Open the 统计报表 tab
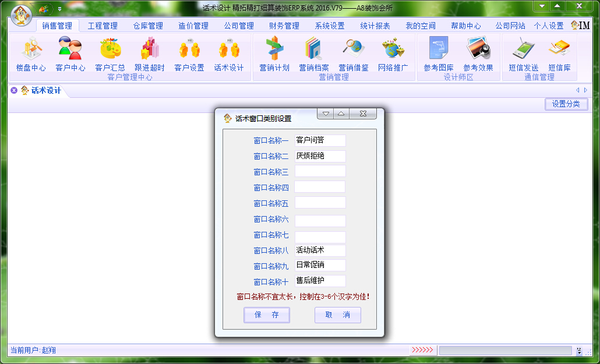 pyautogui.click(x=375, y=26)
